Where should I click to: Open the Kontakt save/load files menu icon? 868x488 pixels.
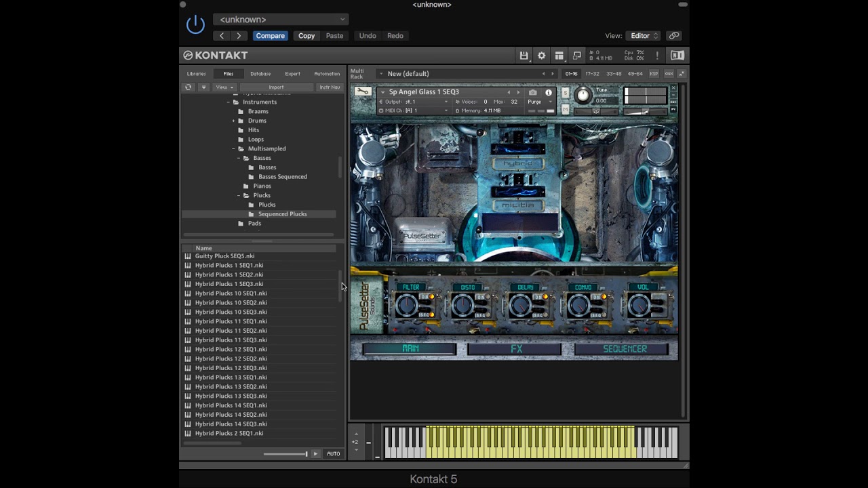click(524, 56)
